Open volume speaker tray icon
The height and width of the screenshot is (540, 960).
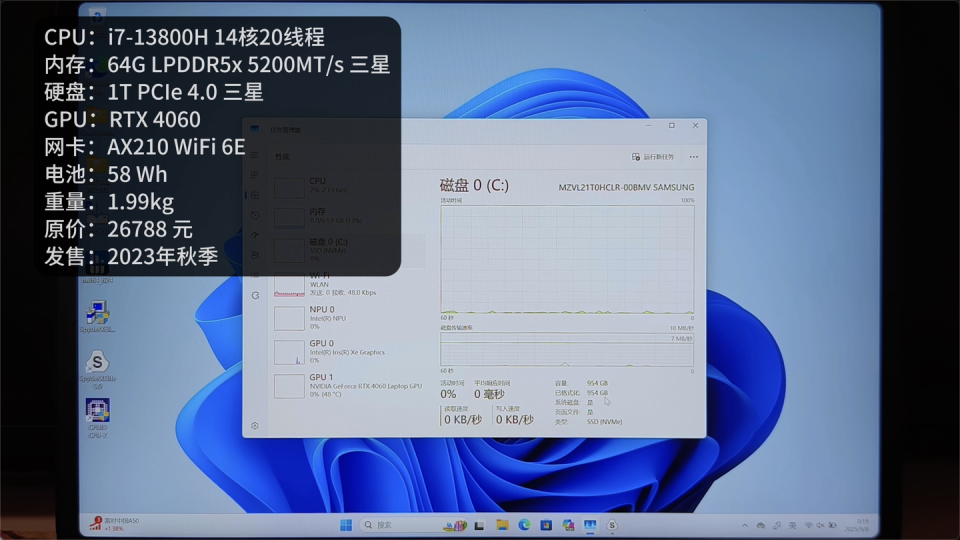pyautogui.click(x=820, y=525)
